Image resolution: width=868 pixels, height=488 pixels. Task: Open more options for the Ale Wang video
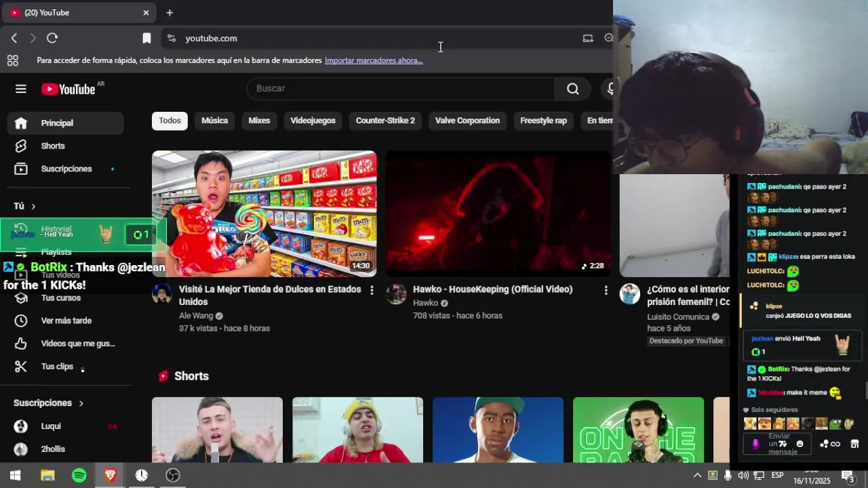[372, 290]
